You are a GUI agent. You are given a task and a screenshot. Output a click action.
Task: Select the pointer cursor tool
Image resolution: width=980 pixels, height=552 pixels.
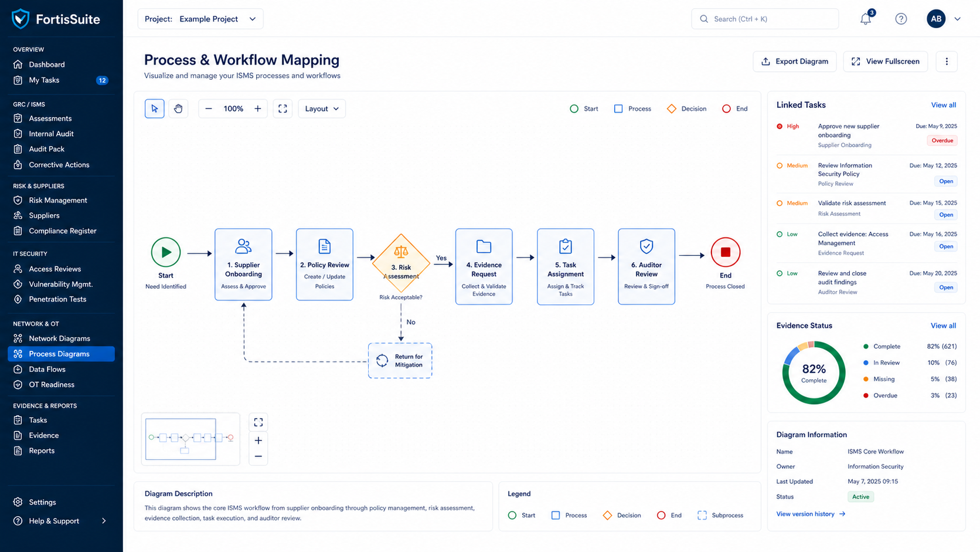point(155,109)
